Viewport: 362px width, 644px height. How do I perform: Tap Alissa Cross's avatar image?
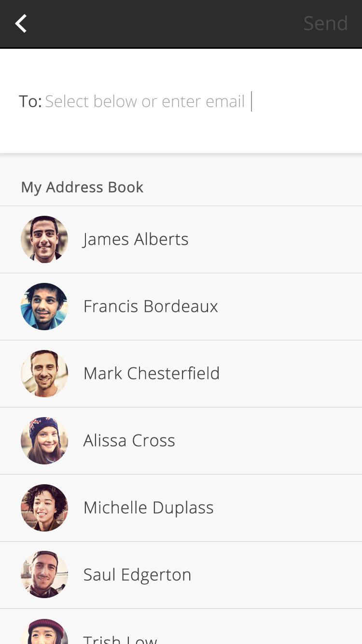coord(44,441)
